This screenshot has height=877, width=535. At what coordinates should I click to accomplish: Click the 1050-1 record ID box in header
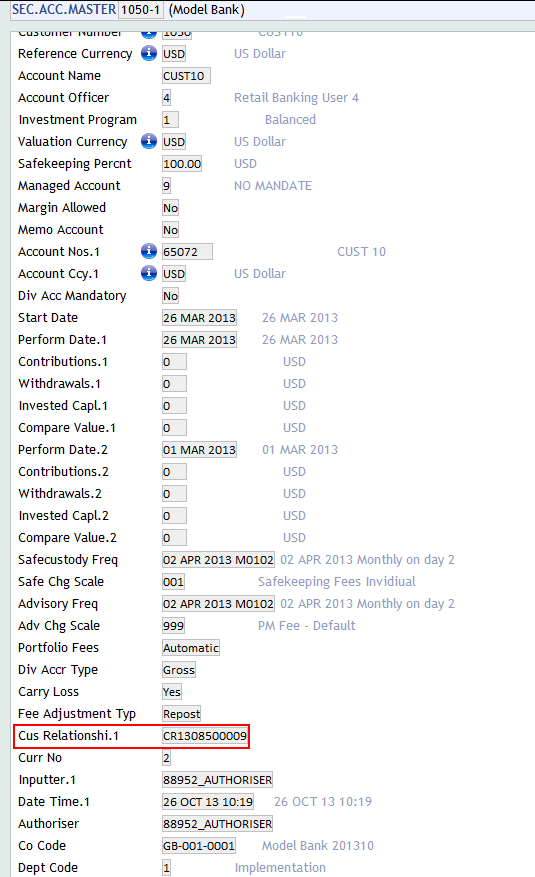(x=140, y=10)
